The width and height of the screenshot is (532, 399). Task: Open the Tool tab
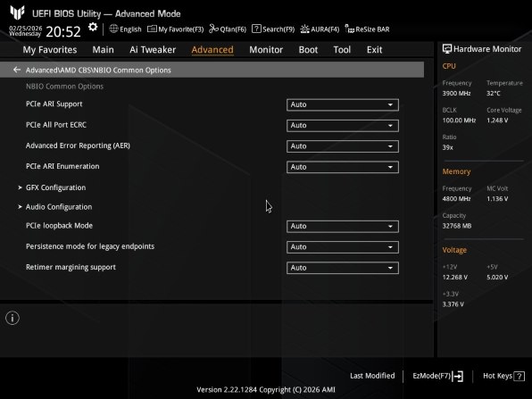tap(342, 49)
